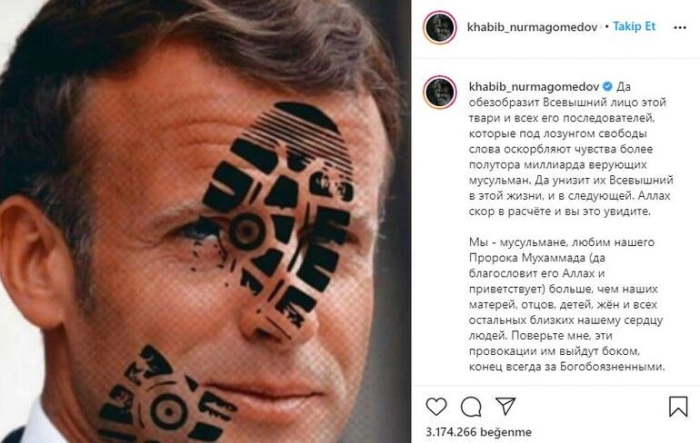Viewport: 700px width, 443px height.
Task: Share the post via the paper plane icon
Action: [x=505, y=406]
